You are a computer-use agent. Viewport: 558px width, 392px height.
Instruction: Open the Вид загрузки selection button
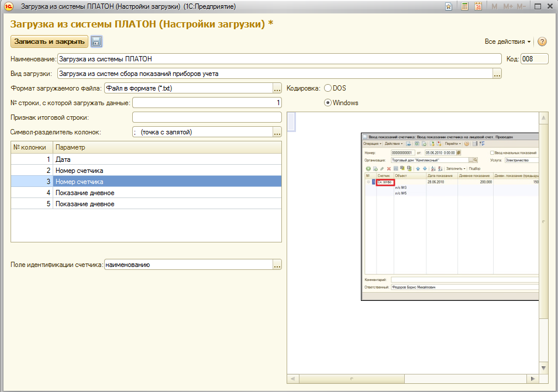[497, 74]
